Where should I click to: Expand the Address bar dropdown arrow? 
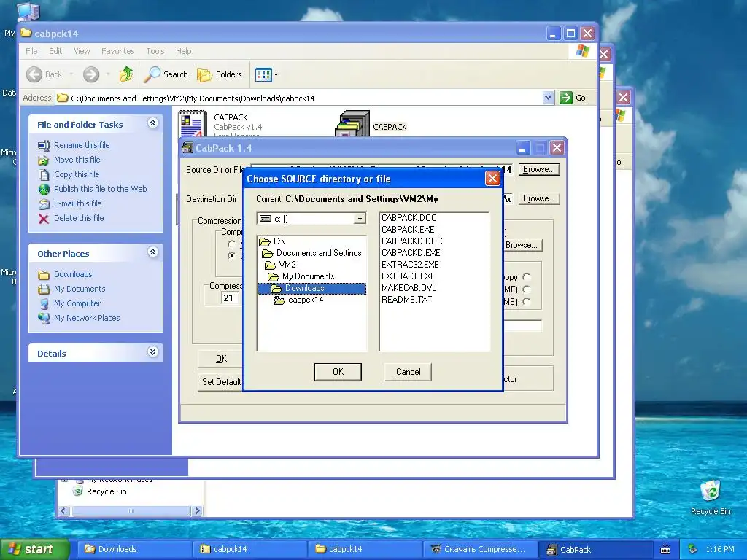click(548, 98)
